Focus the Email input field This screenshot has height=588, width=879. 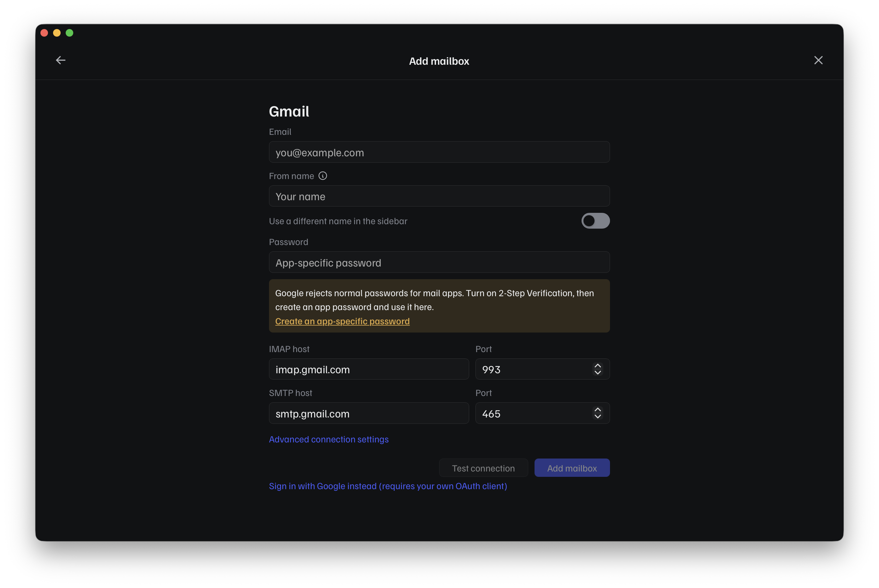[439, 152]
